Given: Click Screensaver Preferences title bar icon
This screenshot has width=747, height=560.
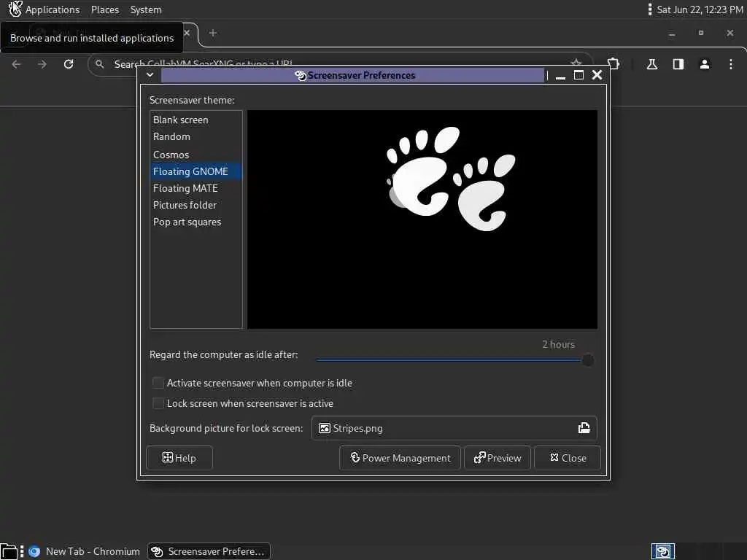Looking at the screenshot, I should pos(301,75).
